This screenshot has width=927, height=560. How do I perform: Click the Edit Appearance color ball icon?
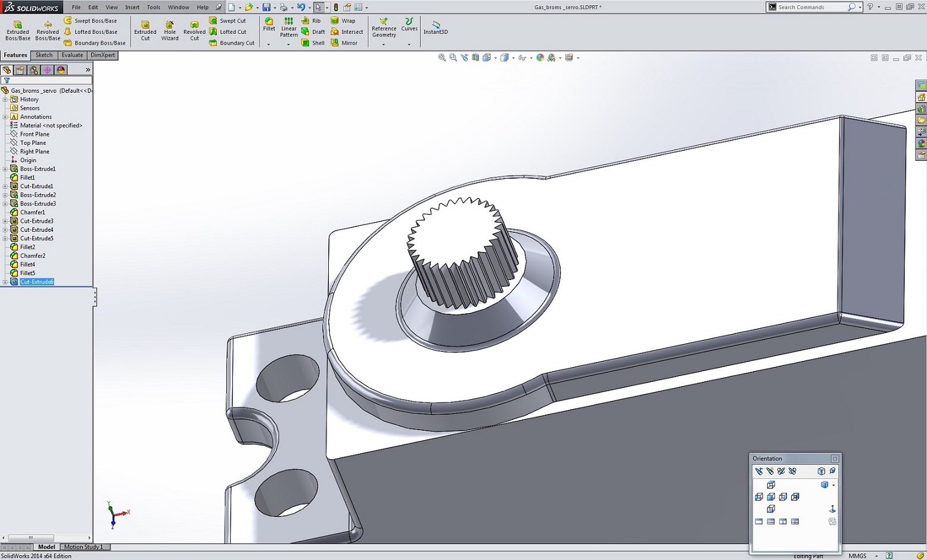[540, 58]
